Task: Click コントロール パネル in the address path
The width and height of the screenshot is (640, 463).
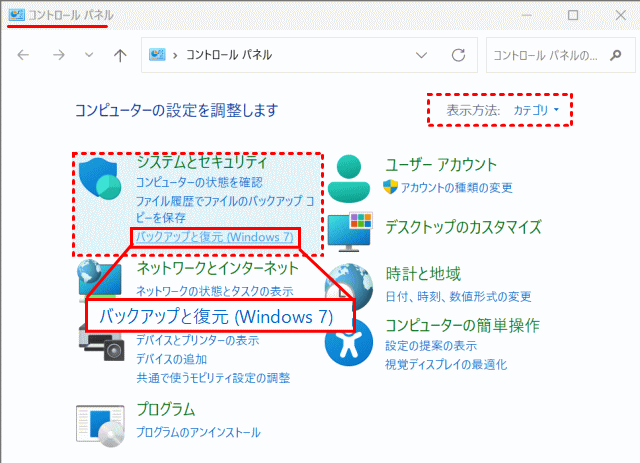Action: [x=229, y=55]
